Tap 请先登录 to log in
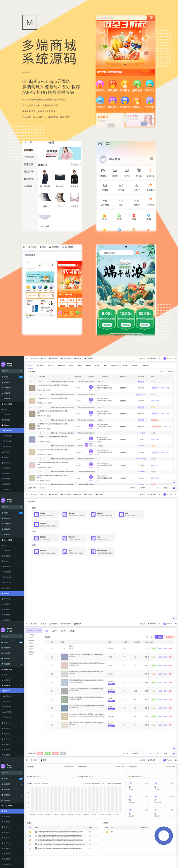 115,159
